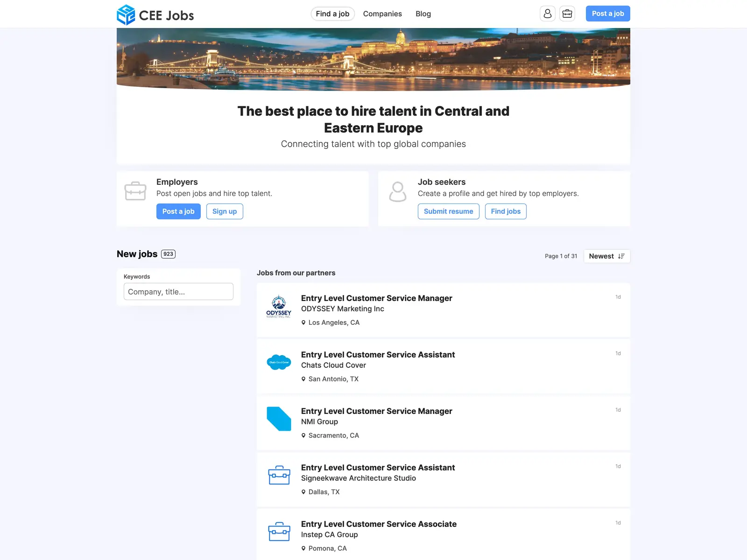
Task: Click the NMI Group logo
Action: pos(279,419)
